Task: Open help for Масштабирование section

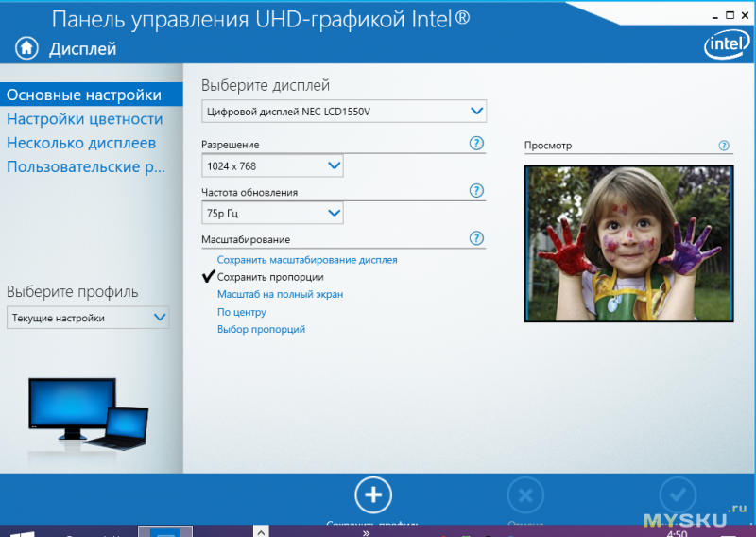Action: click(476, 239)
